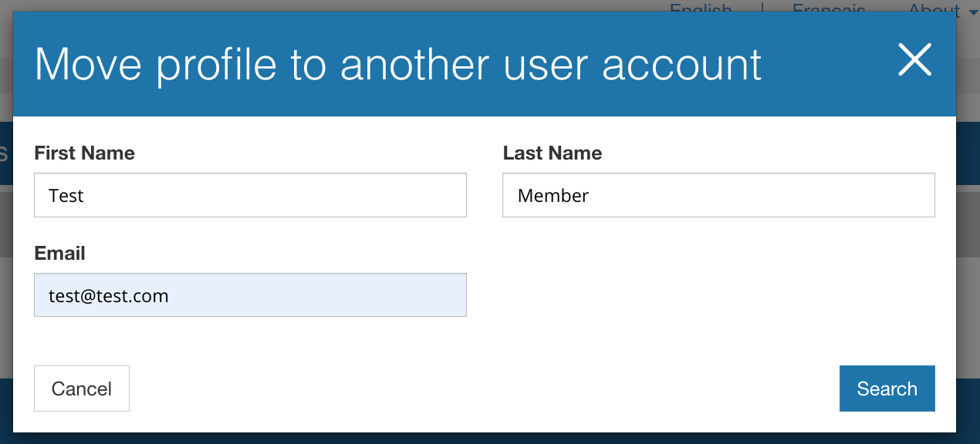The height and width of the screenshot is (444, 980).
Task: Click empty space right of the Email field
Action: click(694, 295)
